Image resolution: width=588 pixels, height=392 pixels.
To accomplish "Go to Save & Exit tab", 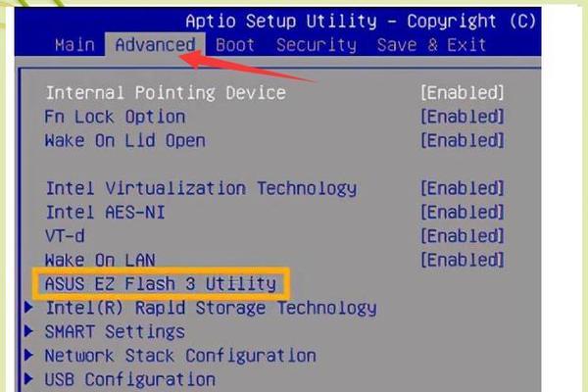I will (x=431, y=44).
